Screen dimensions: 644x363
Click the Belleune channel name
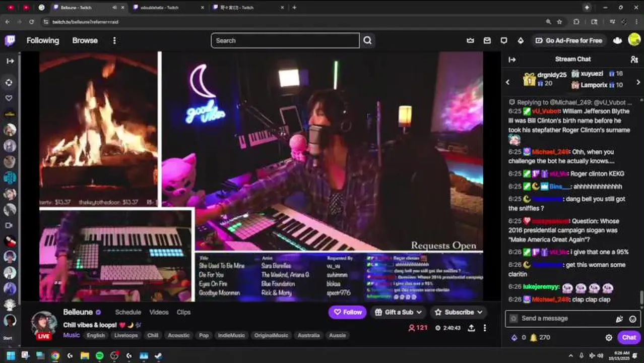click(78, 312)
